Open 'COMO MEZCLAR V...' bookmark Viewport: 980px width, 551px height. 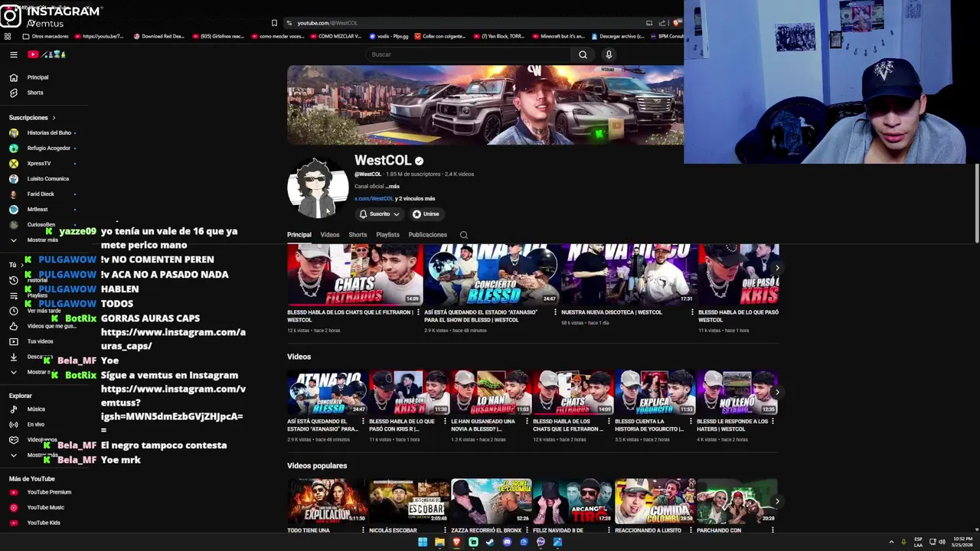[x=335, y=36]
